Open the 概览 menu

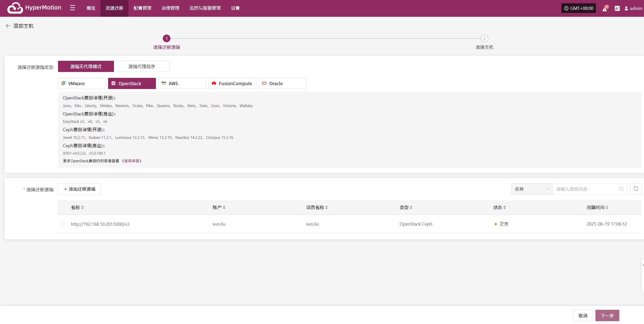91,8
